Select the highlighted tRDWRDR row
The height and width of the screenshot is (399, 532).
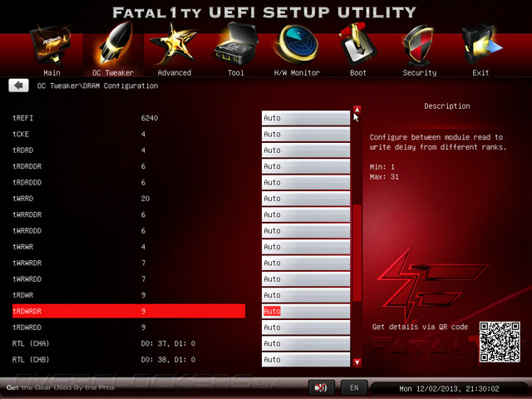pyautogui.click(x=129, y=311)
